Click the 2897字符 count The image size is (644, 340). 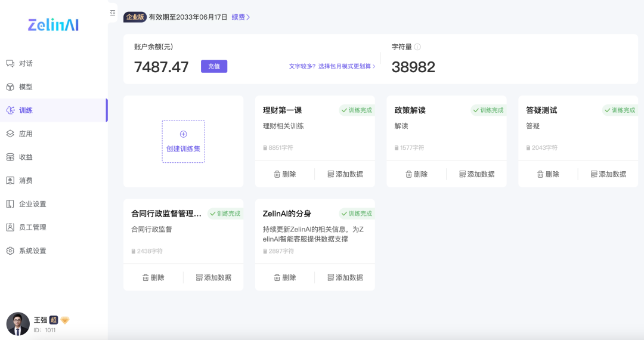point(278,251)
